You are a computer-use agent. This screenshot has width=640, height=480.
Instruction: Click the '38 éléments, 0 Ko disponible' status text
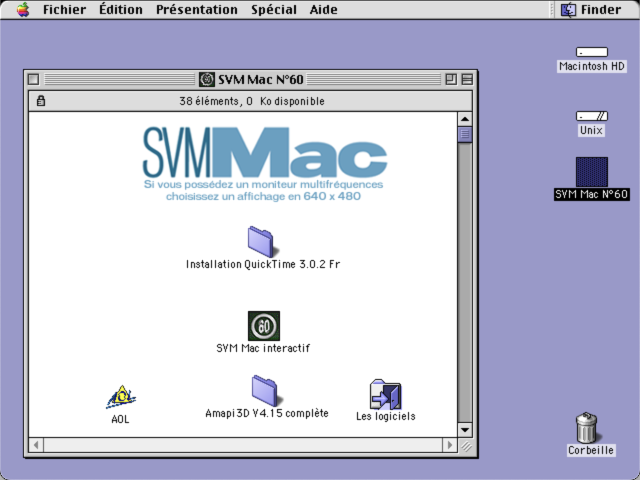pos(252,101)
